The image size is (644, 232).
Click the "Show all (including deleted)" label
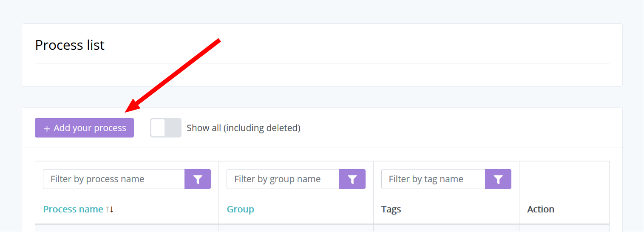[244, 128]
